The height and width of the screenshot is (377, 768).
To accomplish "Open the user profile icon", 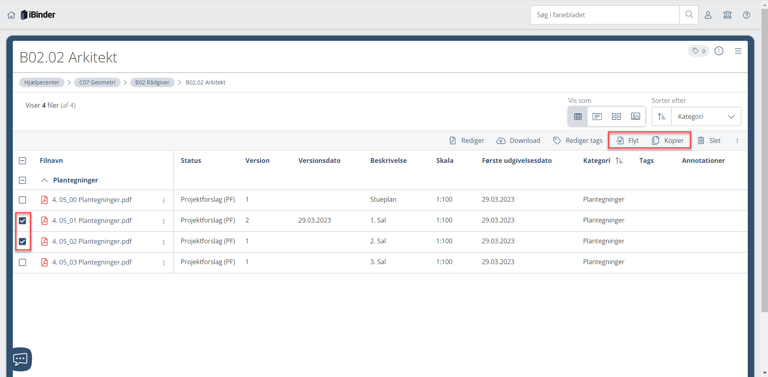I will click(x=708, y=15).
